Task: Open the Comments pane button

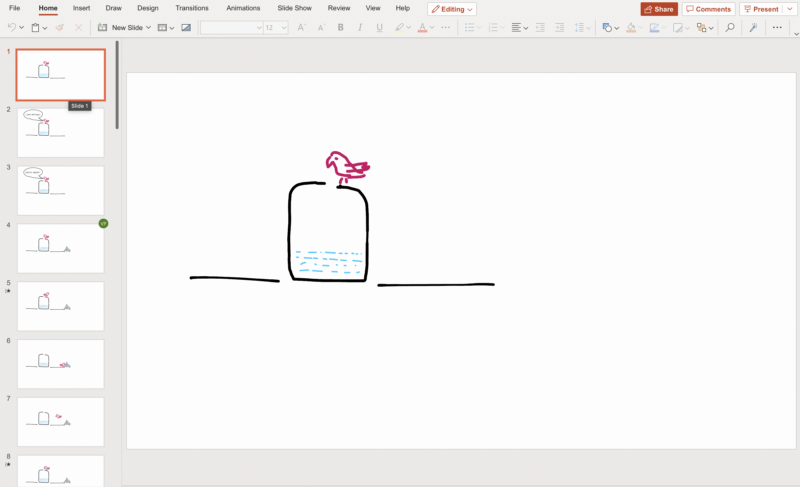Action: [x=709, y=9]
